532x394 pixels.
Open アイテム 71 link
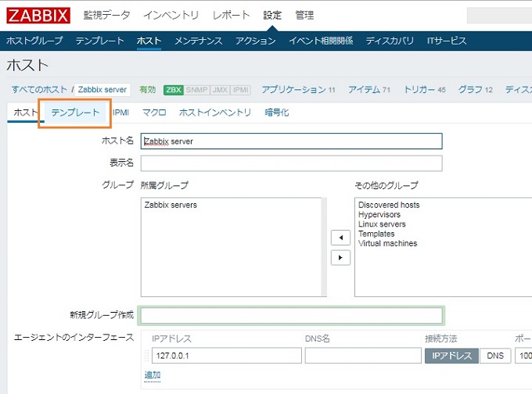(x=369, y=90)
